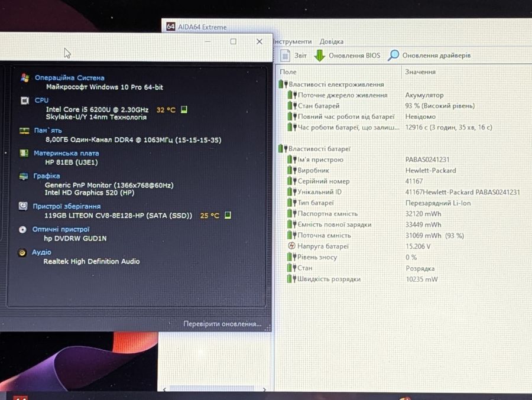This screenshot has width=532, height=400.
Task: Open the Звіт report toolbar button
Action: coord(294,56)
